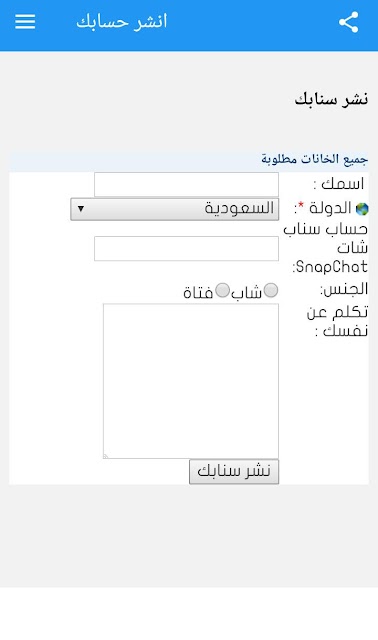This screenshot has height=640, width=378.
Task: Focus the اسمك name input field
Action: (187, 184)
